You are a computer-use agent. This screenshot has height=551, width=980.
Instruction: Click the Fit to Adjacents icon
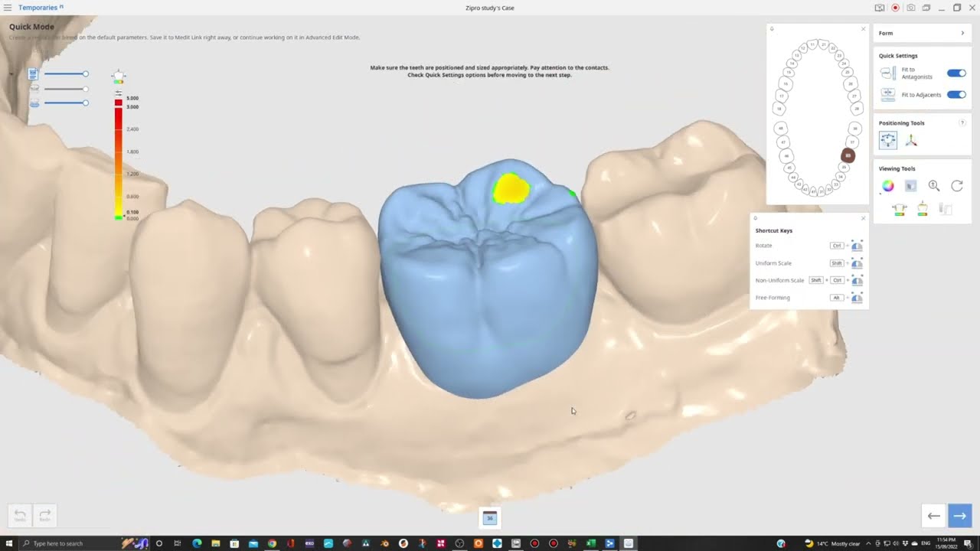(888, 95)
